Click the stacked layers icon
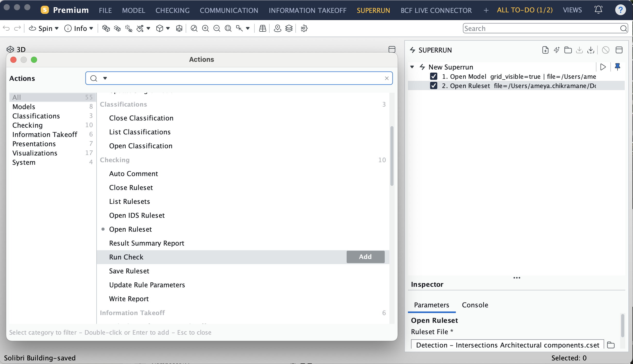This screenshot has height=364, width=633. pos(289,28)
